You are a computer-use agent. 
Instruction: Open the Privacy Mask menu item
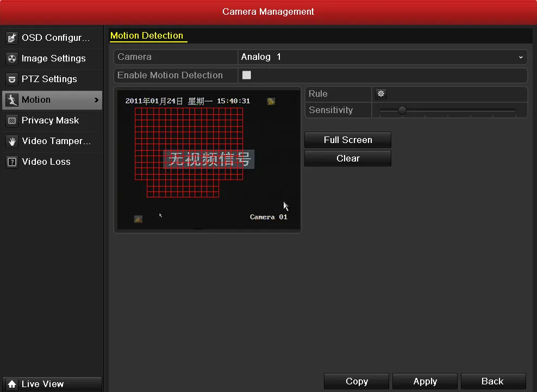[x=51, y=121]
